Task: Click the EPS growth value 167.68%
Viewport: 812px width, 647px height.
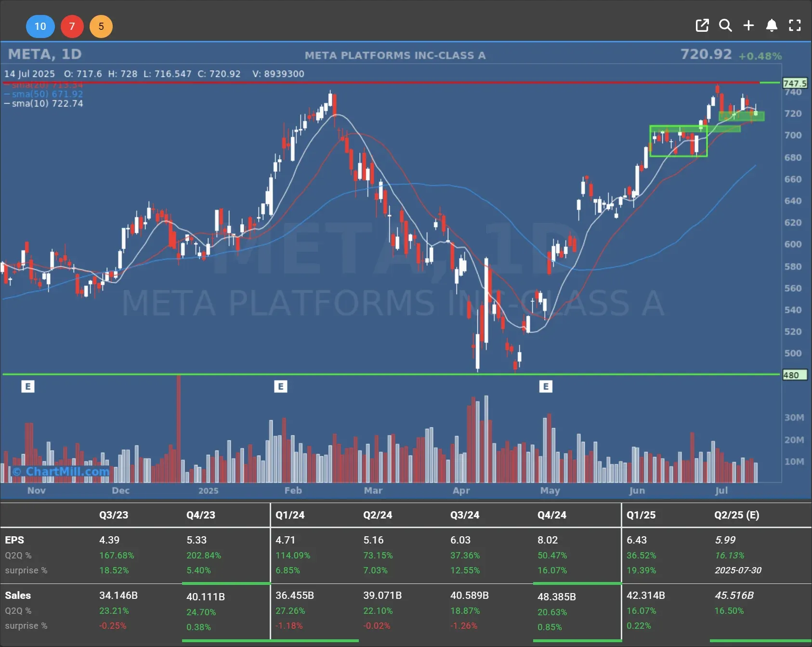Action: coord(117,556)
